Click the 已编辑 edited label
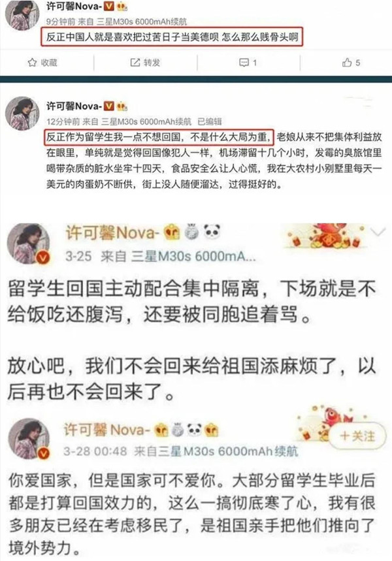The image size is (392, 561). (x=210, y=121)
